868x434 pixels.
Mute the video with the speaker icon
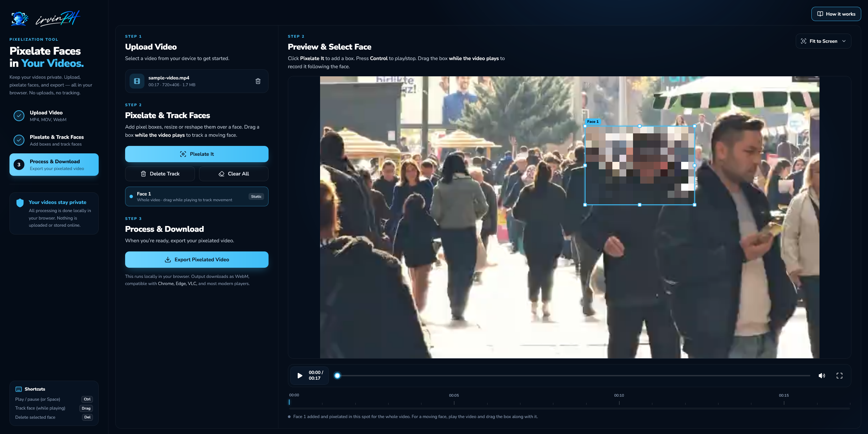click(822, 376)
